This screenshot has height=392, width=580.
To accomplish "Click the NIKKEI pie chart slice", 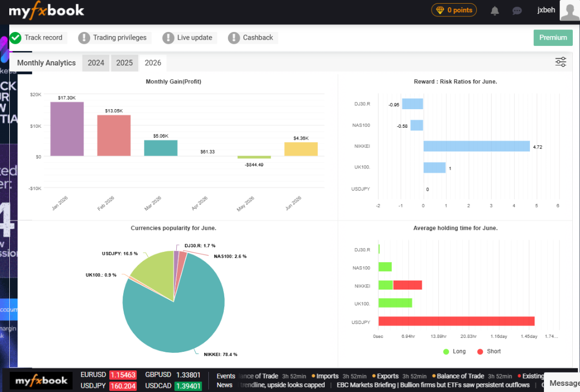I will [177, 314].
